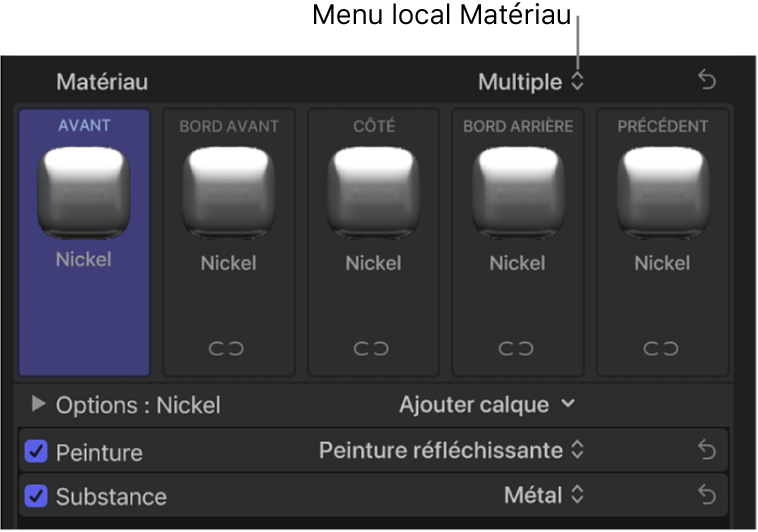Click the Précédent nickel preview thumbnail
This screenshot has width=758, height=532.
(662, 193)
